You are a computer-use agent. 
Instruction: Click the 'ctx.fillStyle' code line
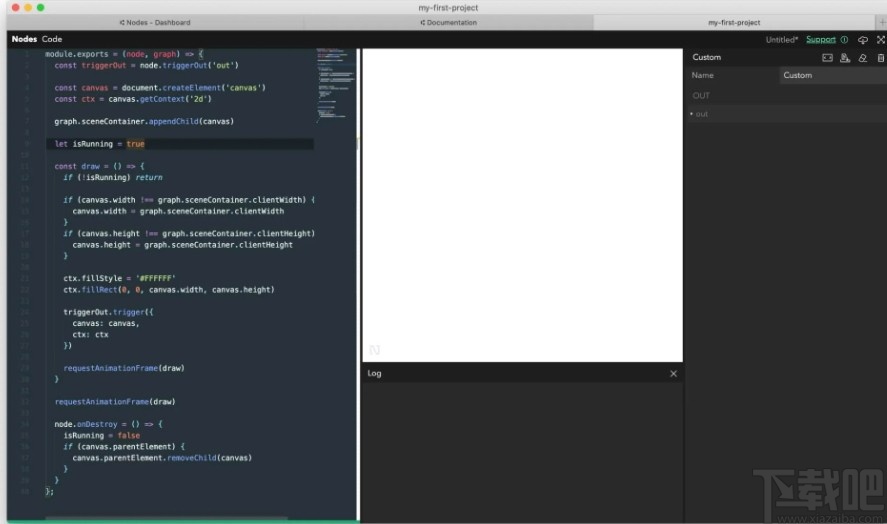coord(119,278)
